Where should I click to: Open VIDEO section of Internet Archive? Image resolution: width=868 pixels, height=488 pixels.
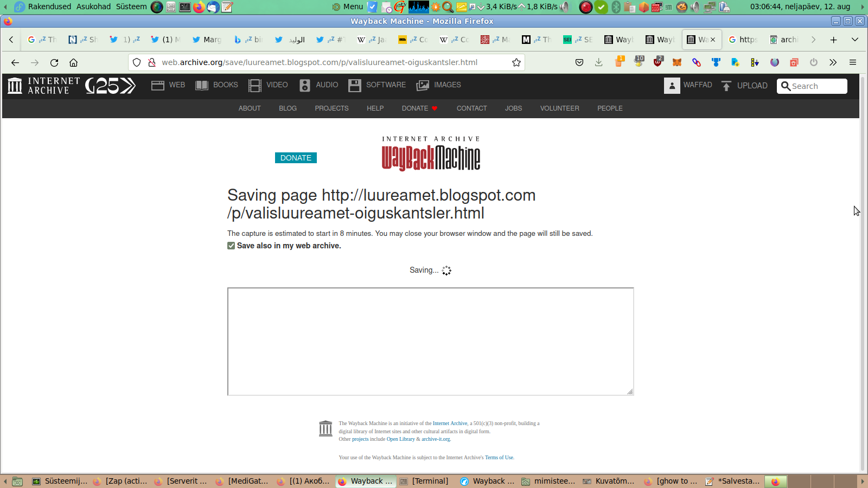click(x=268, y=85)
